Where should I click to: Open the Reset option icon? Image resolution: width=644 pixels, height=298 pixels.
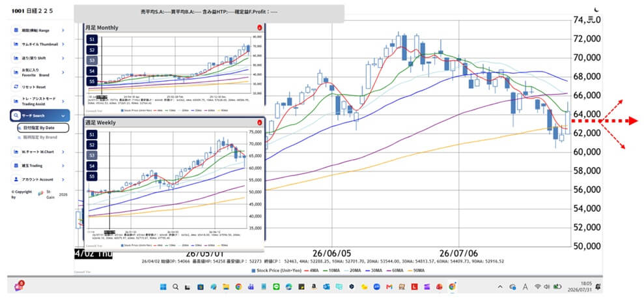click(16, 87)
